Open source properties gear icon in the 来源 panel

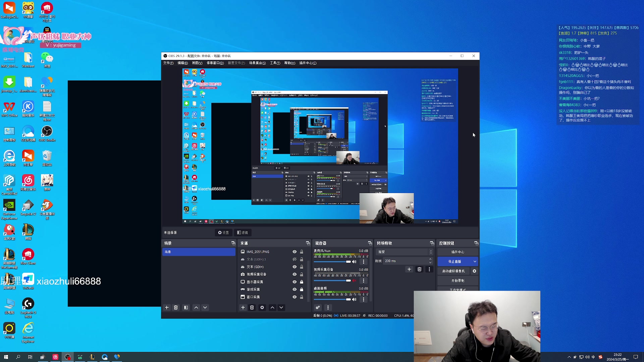(x=262, y=307)
